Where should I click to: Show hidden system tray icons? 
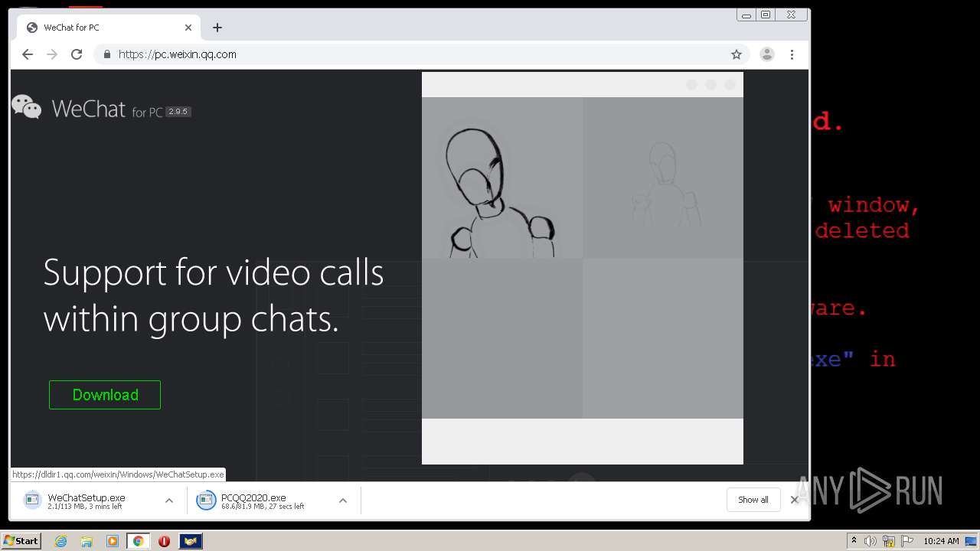[x=854, y=541]
